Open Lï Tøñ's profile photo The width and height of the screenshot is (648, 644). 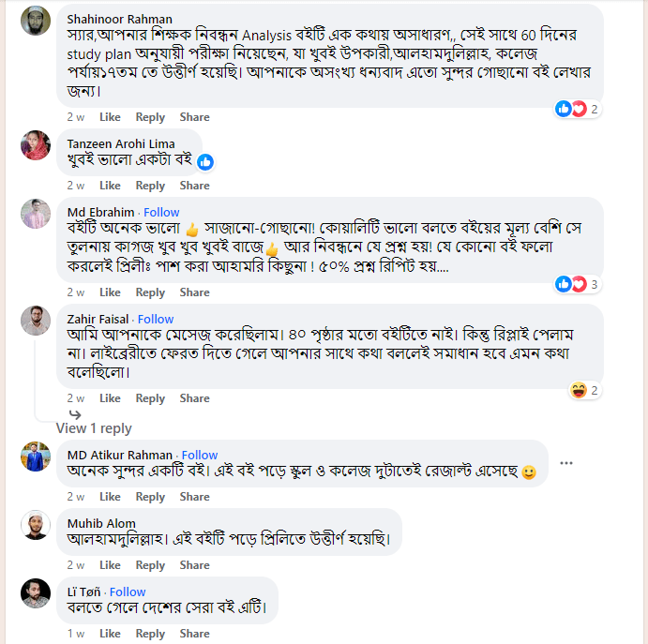36,593
